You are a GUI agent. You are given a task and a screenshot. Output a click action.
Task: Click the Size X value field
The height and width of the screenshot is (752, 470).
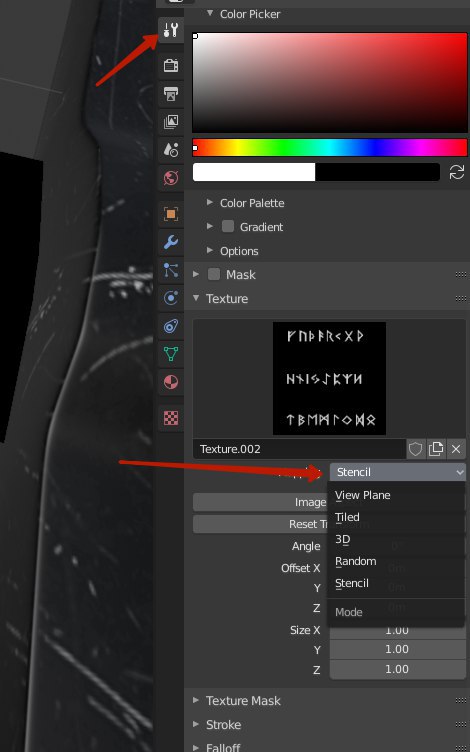tap(398, 630)
